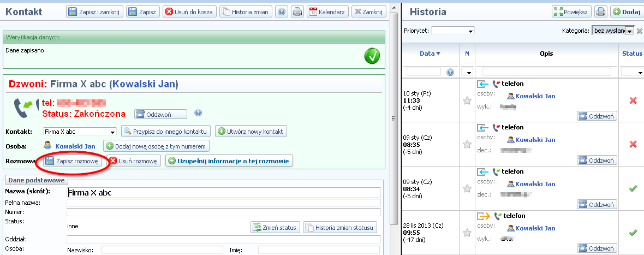644x255 pixels.
Task: Click the green checkmark verification icon
Action: (372, 56)
